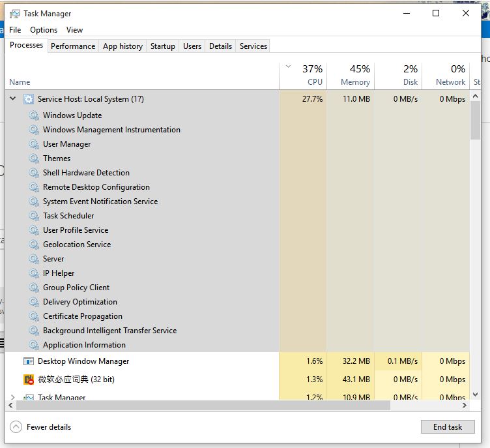Open the File menu
490x448 pixels.
click(15, 30)
